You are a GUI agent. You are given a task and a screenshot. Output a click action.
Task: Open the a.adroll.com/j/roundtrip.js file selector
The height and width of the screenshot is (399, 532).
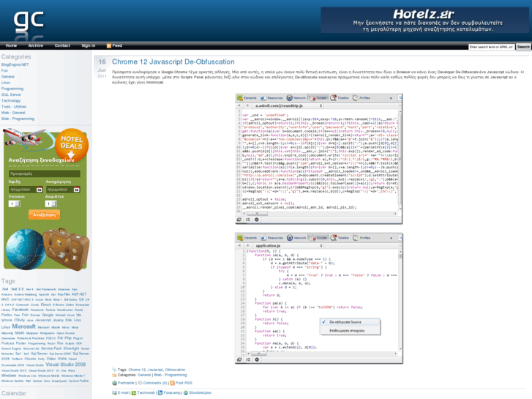tap(288, 105)
